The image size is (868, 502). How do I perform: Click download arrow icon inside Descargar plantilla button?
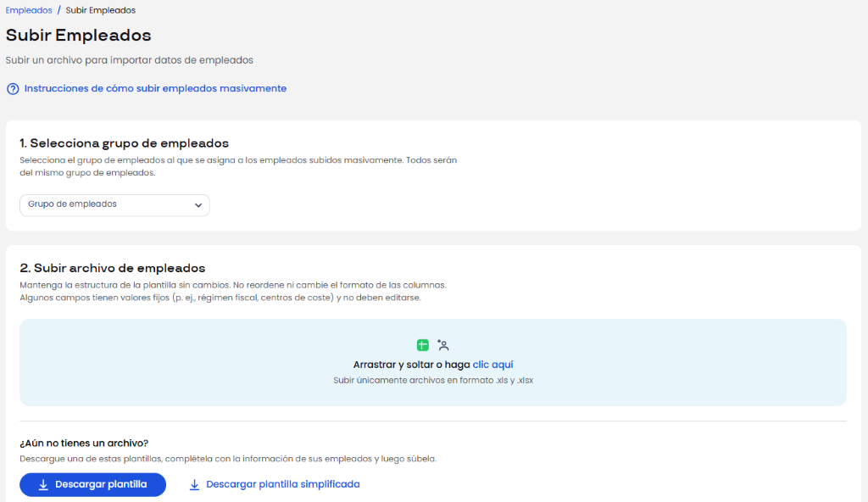43,485
